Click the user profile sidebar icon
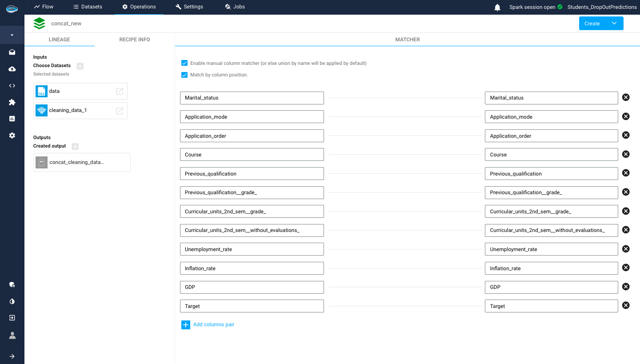The image size is (640, 364). tap(12, 336)
